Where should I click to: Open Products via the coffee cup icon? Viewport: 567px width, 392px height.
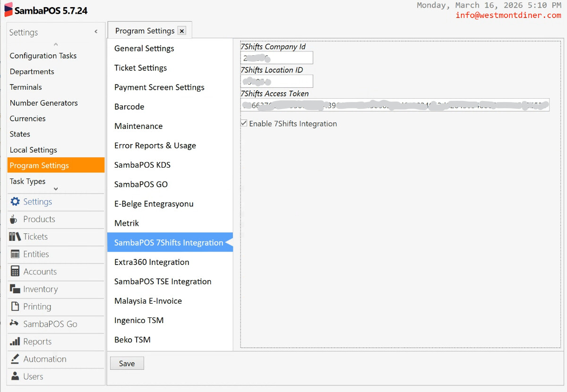[x=14, y=219]
